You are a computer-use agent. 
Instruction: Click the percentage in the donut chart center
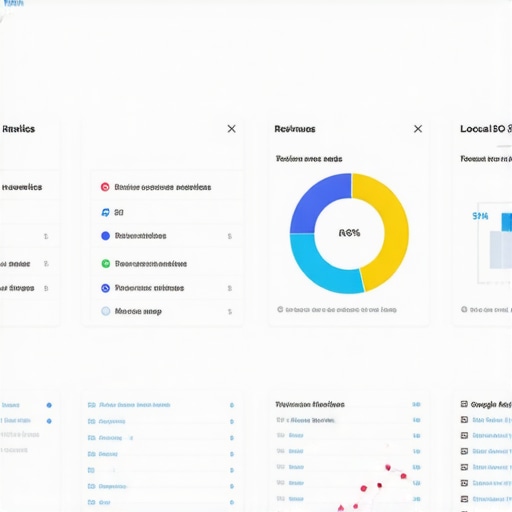(349, 233)
